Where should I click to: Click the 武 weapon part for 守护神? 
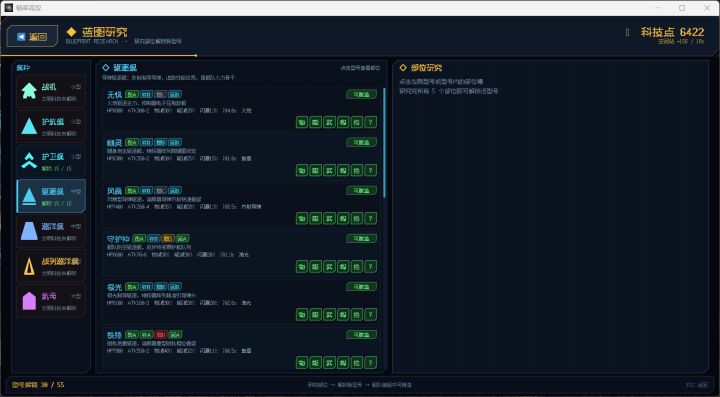329,266
